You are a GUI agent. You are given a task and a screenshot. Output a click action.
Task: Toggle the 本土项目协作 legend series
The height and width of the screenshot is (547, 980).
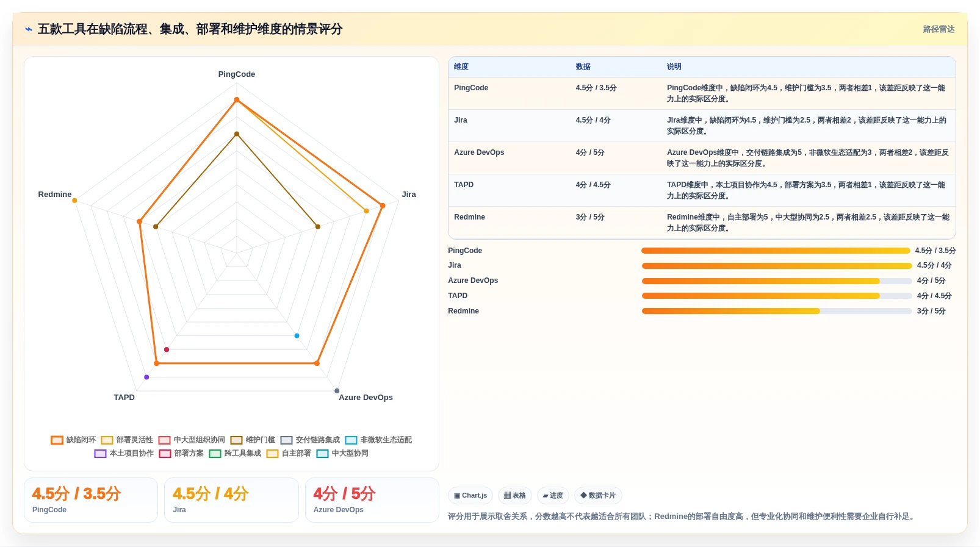[x=124, y=453]
